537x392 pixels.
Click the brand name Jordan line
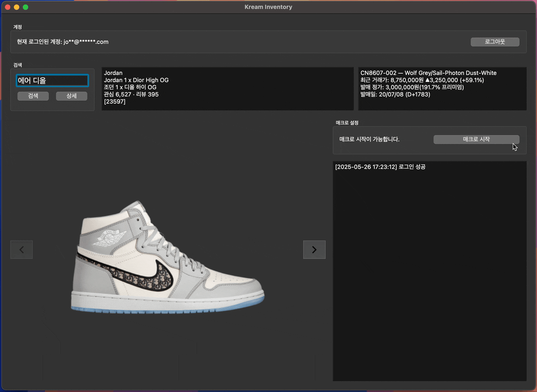[113, 73]
